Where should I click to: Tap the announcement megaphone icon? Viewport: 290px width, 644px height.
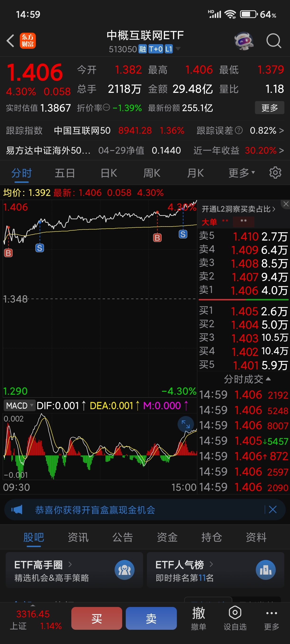click(17, 510)
